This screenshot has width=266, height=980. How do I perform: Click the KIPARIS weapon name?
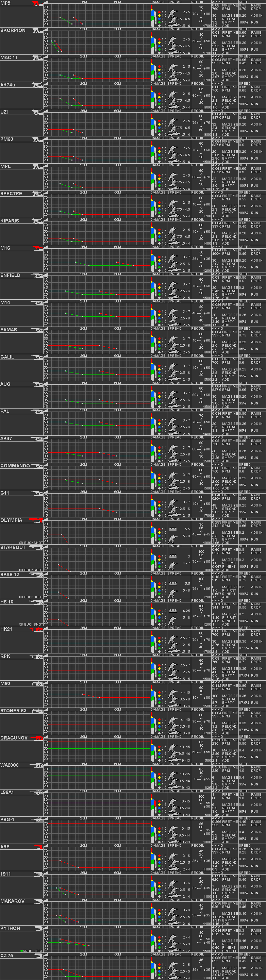click(x=10, y=221)
